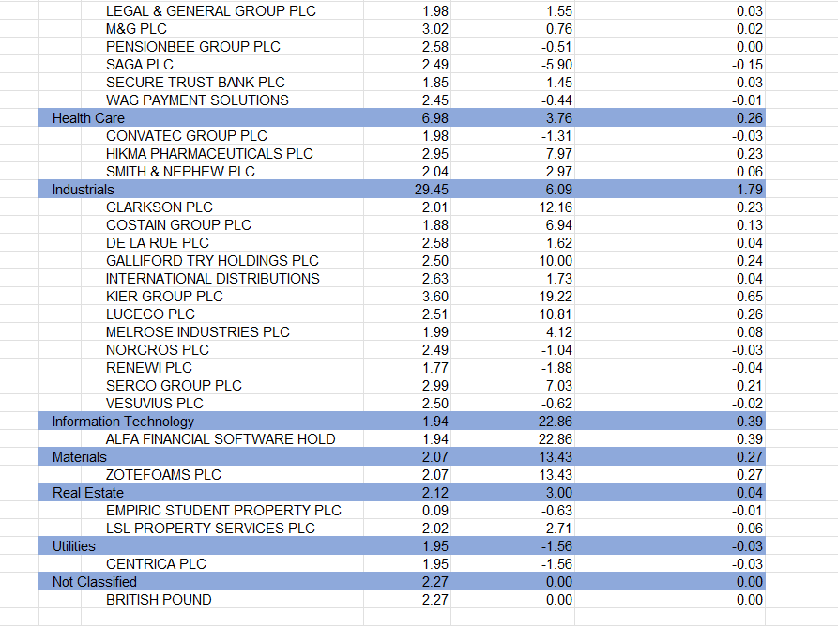Screen dimensions: 838x644
Task: Select HIKMA PHARMACEUTICALS PLC cell
Action: [x=222, y=153]
